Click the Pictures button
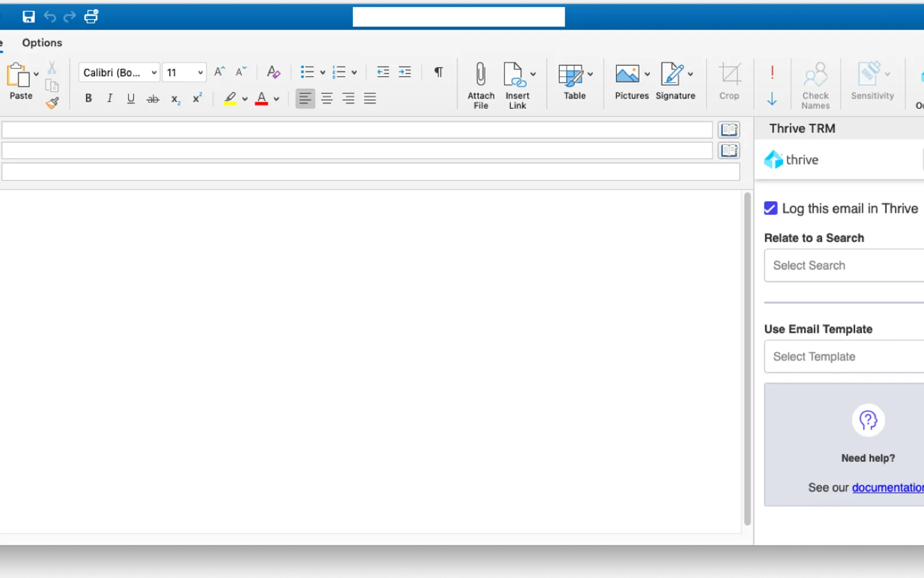This screenshot has width=924, height=578. [x=632, y=81]
